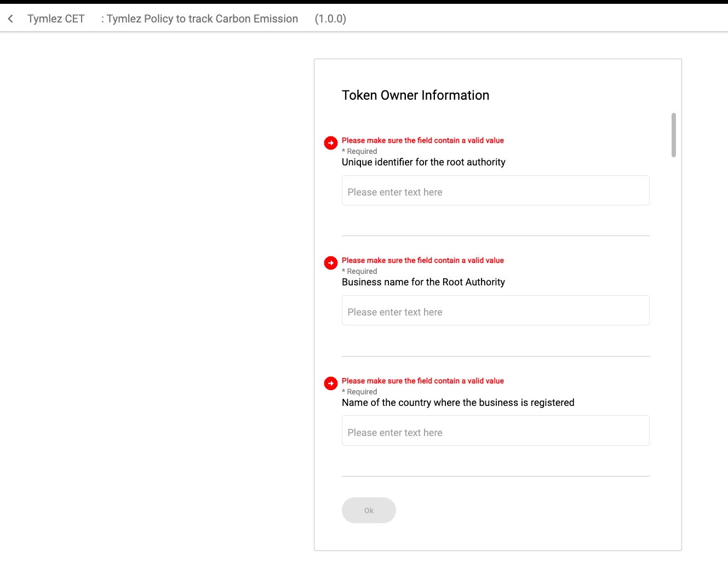Click red error icon beside Business name field
The width and height of the screenshot is (728, 579).
pos(331,263)
